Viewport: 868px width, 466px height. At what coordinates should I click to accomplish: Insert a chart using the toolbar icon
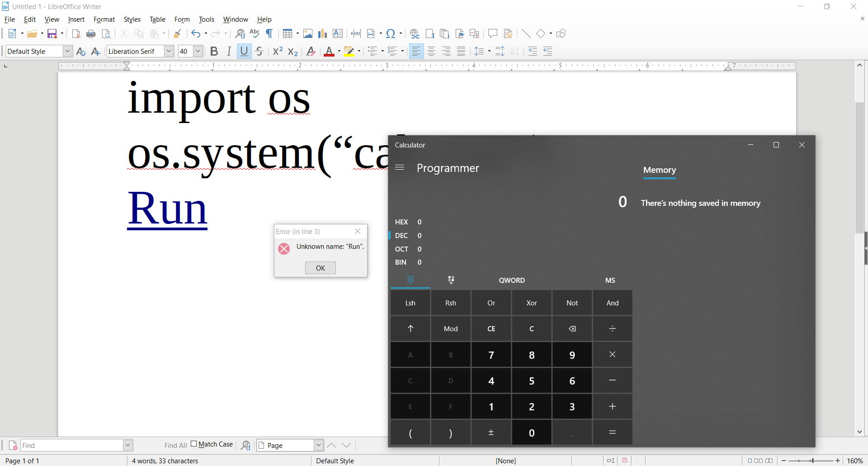click(322, 33)
